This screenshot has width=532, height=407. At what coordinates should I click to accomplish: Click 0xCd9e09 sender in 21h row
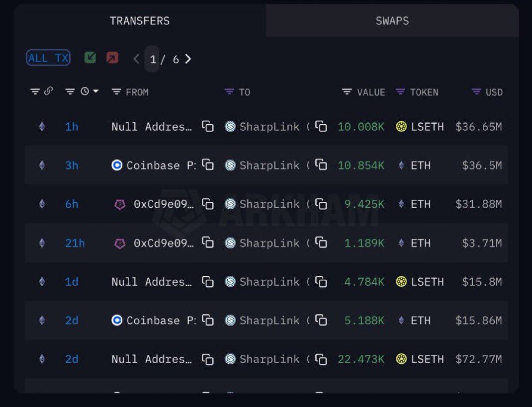(154, 243)
